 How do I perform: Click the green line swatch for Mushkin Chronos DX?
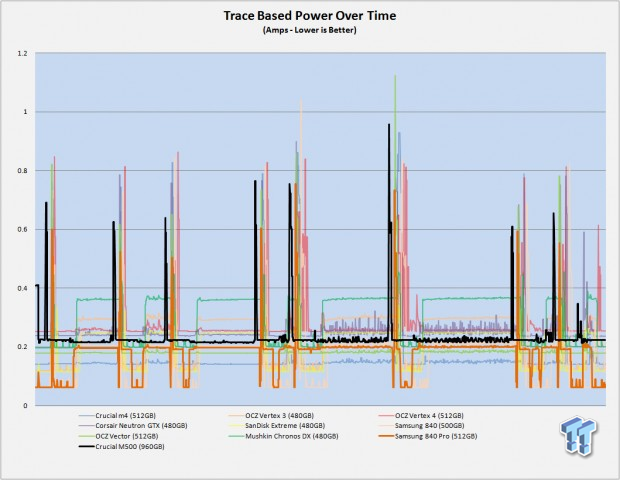coord(236,437)
